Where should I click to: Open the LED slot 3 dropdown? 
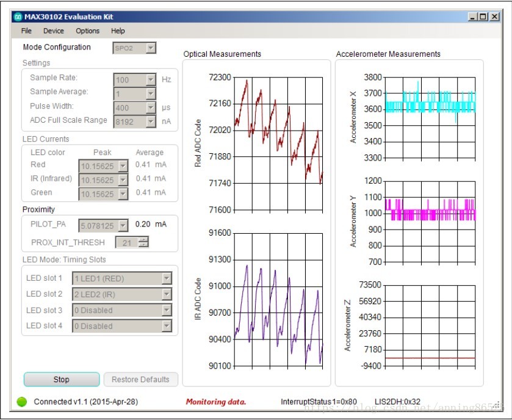point(167,310)
